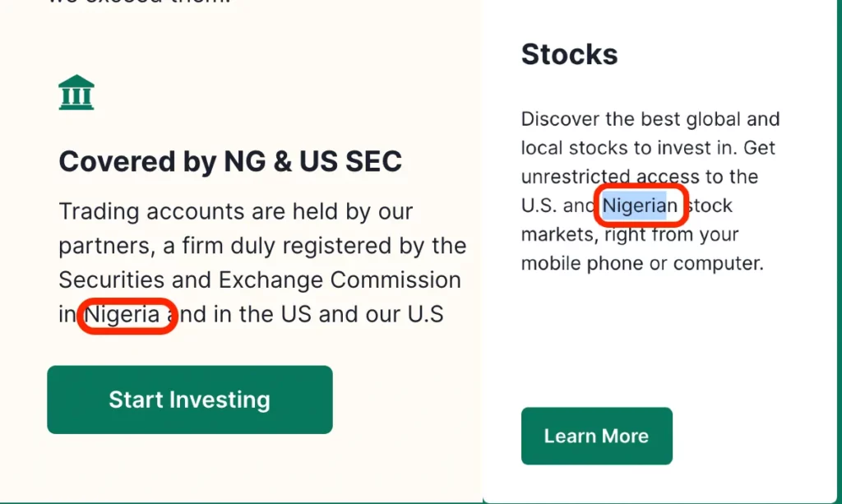Click the "Securities and Exchange Commission" text
842x504 pixels.
(259, 280)
